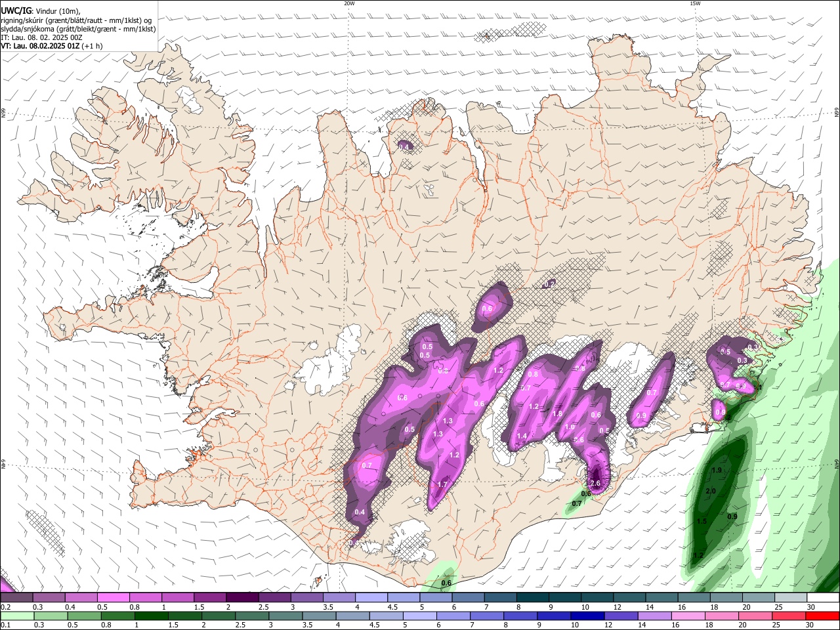Click the 1.5 rain value in the green area

click(x=702, y=521)
